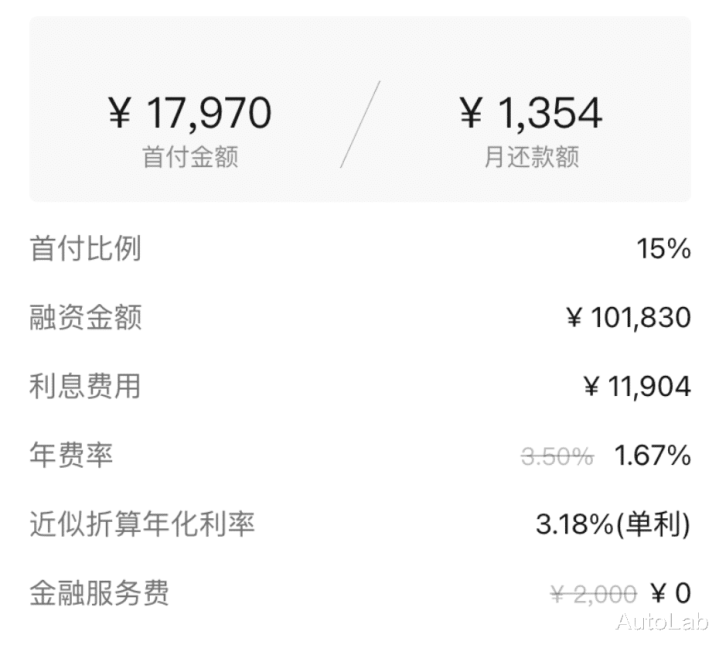Click the crossed-out 3.50% original rate
Image resolution: width=719 pixels, height=645 pixels.
557,456
